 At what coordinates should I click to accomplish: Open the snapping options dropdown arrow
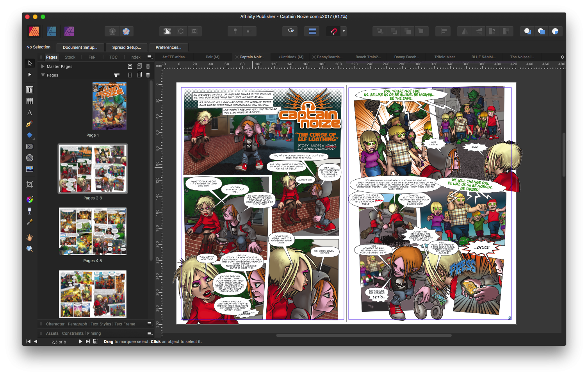click(344, 31)
